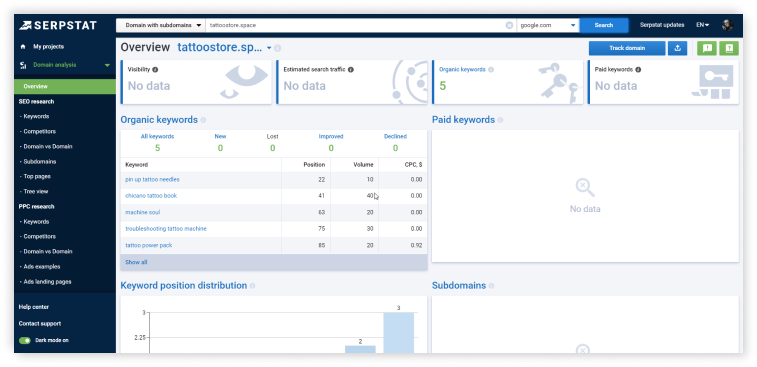The height and width of the screenshot is (367, 757).
Task: Expand the EN language selector
Action: (x=702, y=25)
